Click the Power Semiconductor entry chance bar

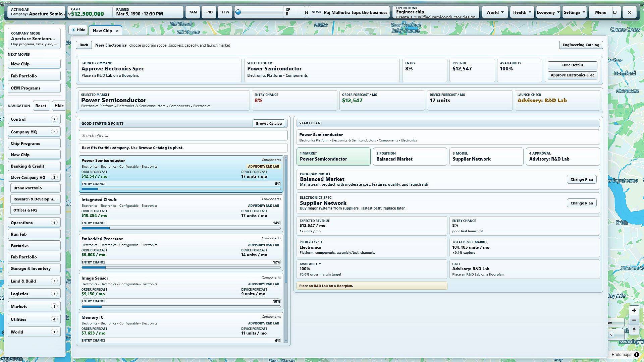pos(181,189)
